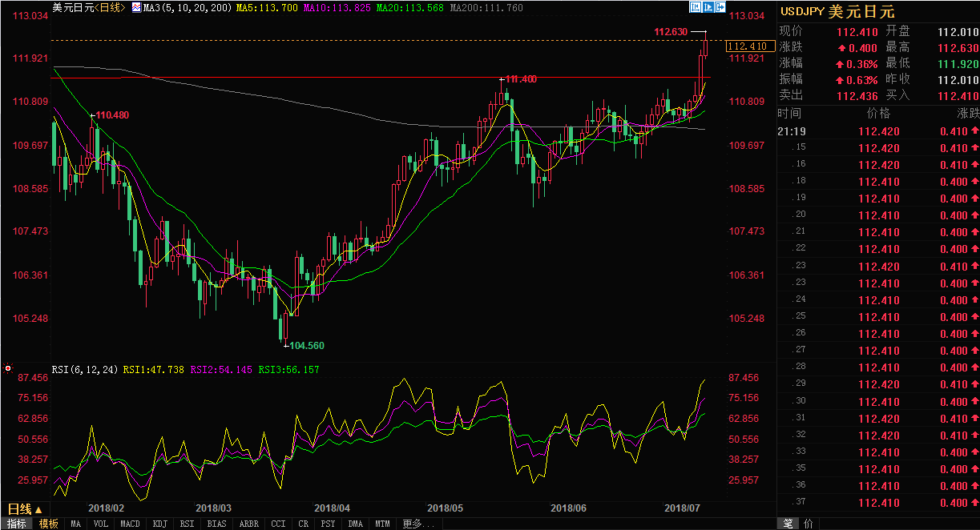This screenshot has width=980, height=530.
Task: Click the 2018/04 date axis label
Action: click(333, 508)
